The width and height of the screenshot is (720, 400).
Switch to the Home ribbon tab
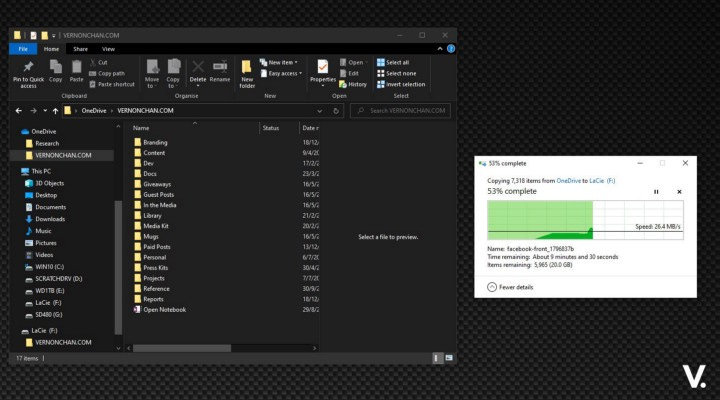pyautogui.click(x=51, y=49)
